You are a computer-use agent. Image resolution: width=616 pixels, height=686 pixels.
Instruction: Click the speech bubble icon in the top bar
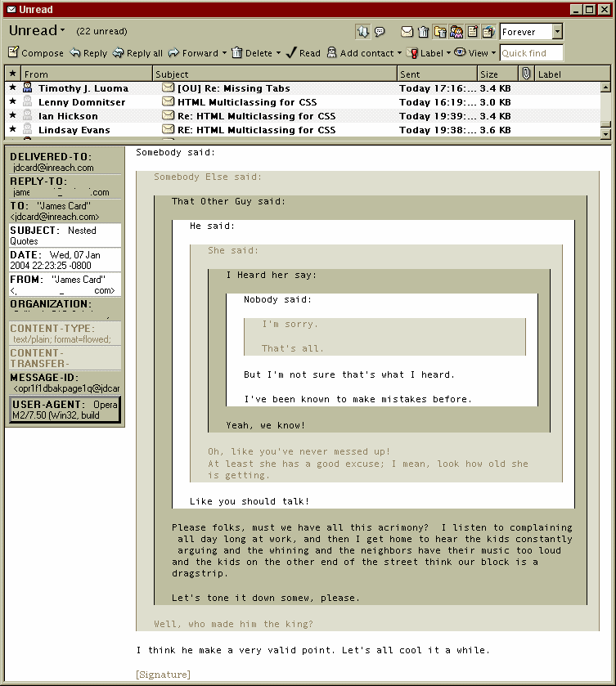click(380, 32)
